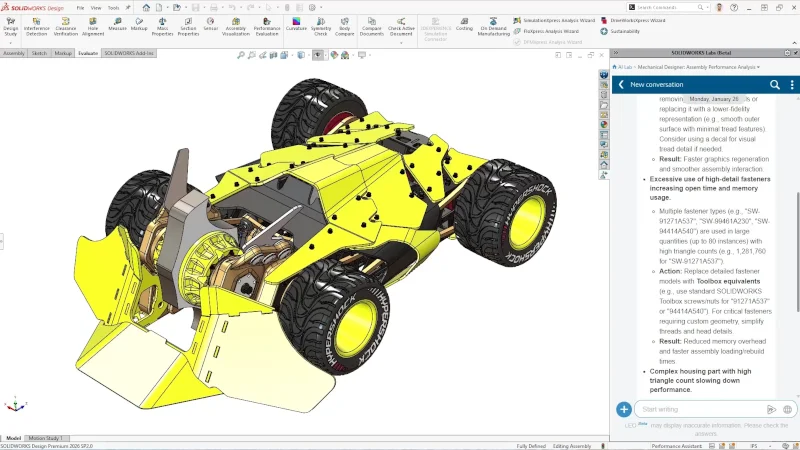Open the Motion Study 1 tab
The height and width of the screenshot is (450, 800).
pyautogui.click(x=47, y=438)
